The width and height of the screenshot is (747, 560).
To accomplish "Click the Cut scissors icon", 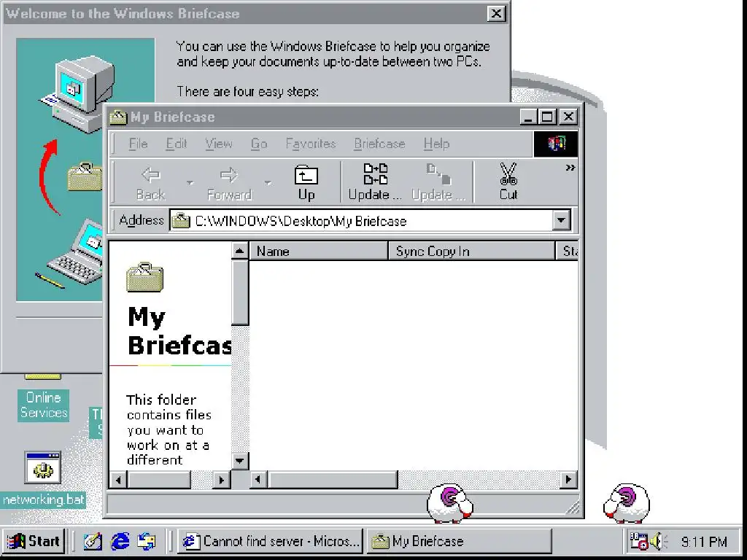I will tap(508, 183).
